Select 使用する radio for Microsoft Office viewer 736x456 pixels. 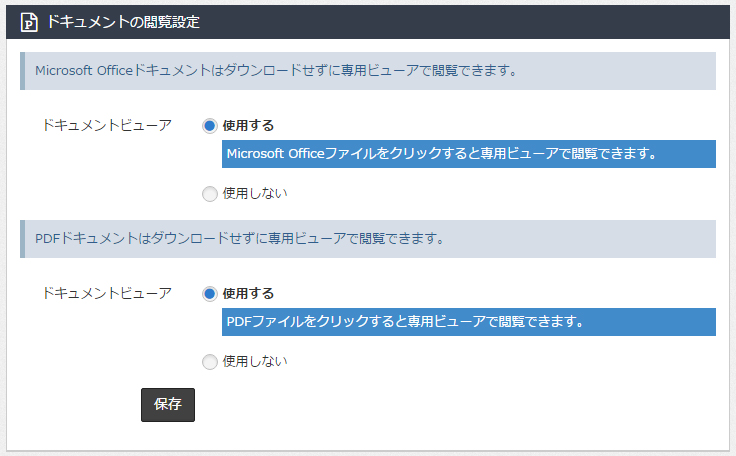click(210, 126)
